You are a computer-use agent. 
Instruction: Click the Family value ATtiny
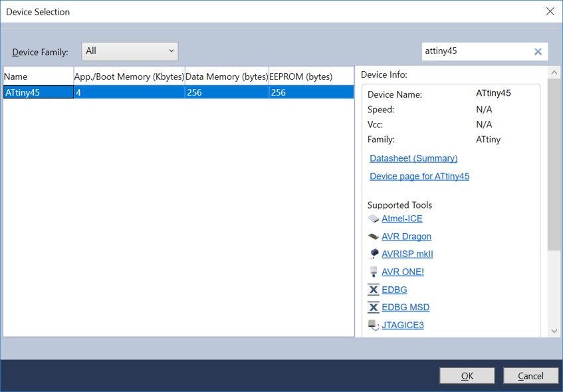coord(488,140)
